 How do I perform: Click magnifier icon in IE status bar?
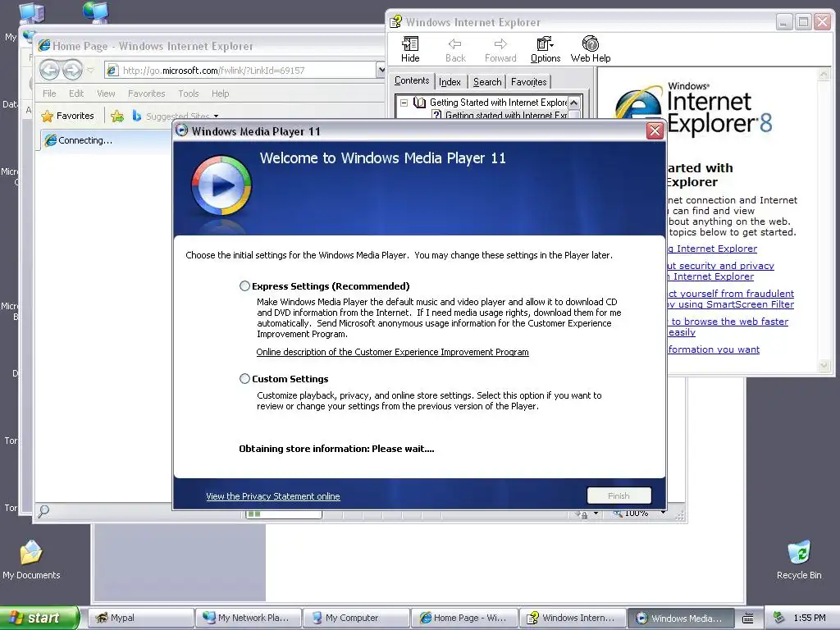pyautogui.click(x=44, y=511)
